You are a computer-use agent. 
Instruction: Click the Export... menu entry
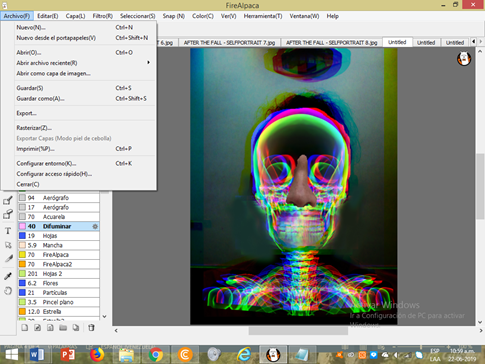(x=79, y=113)
